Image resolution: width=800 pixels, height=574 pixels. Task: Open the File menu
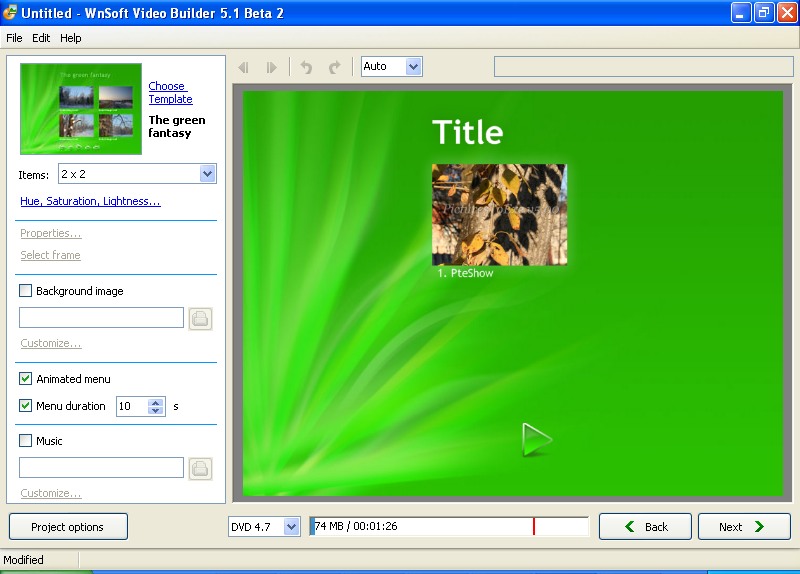14,38
